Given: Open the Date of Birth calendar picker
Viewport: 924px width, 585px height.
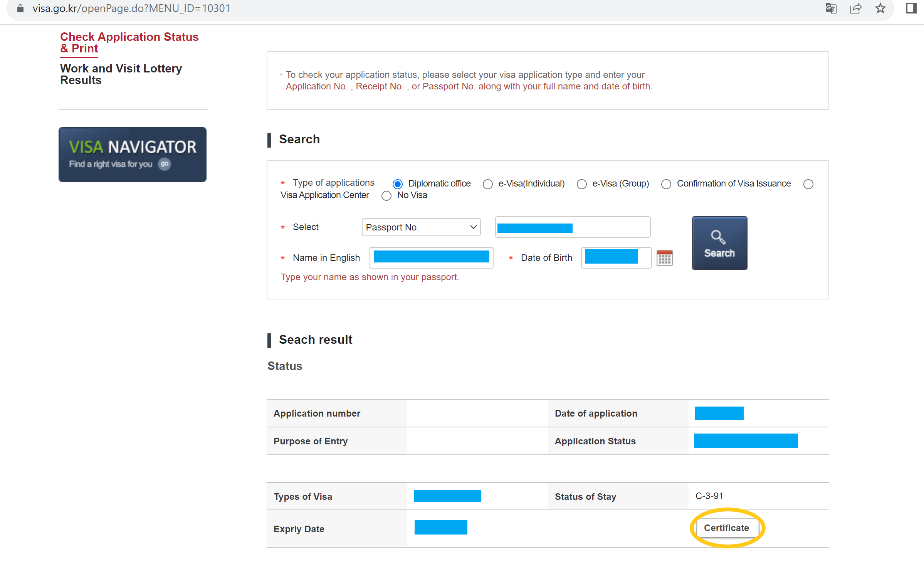Looking at the screenshot, I should click(x=664, y=258).
